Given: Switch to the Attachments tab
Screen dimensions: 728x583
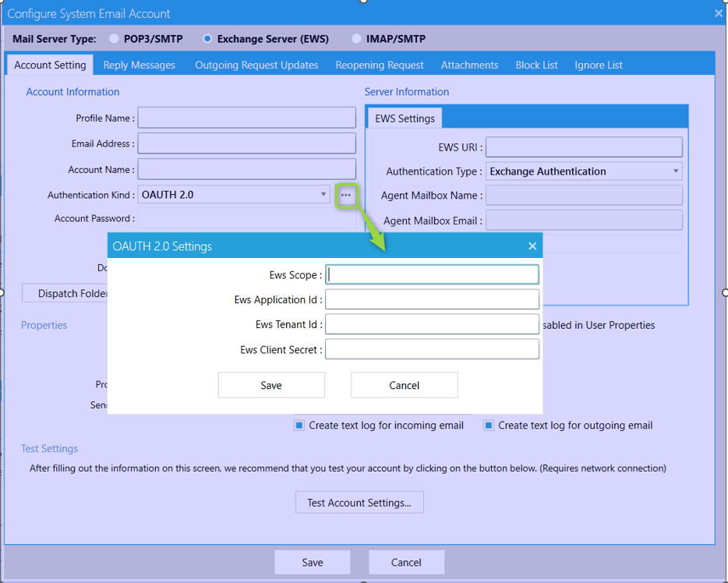Looking at the screenshot, I should click(x=469, y=65).
